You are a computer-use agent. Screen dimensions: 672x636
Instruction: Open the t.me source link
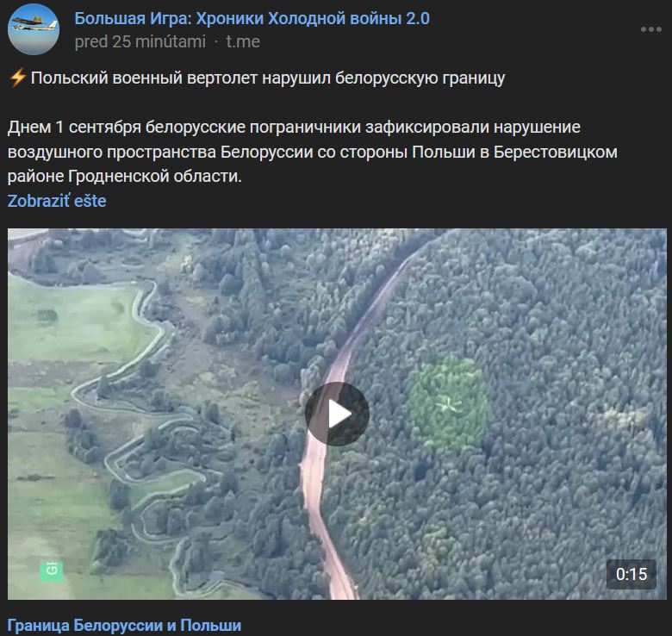pos(243,42)
